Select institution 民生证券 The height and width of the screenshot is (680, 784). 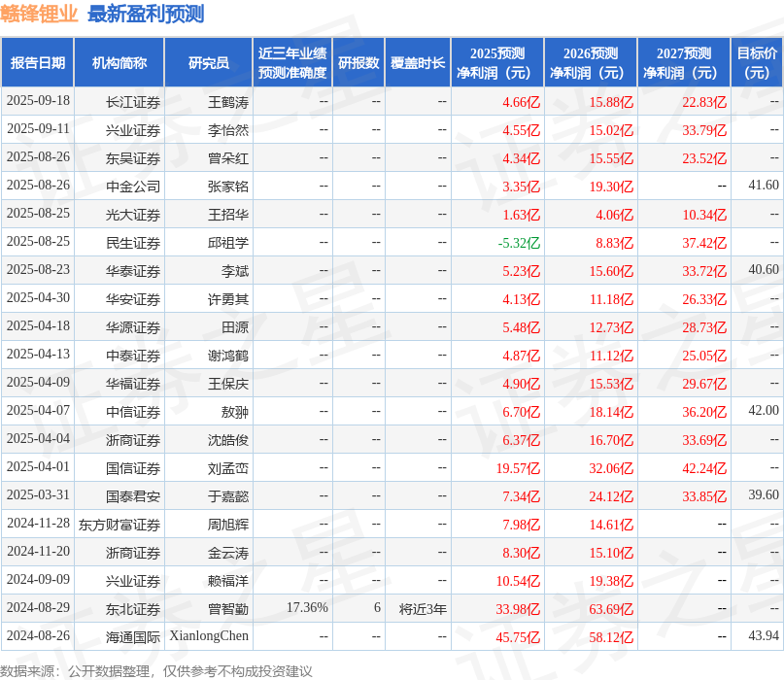coord(133,243)
